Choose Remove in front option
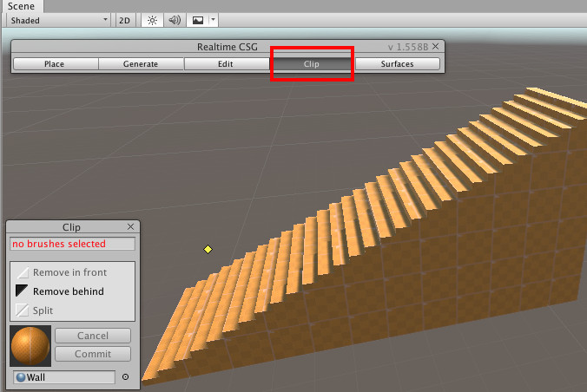Screen dimensions: 587x392 point(62,272)
